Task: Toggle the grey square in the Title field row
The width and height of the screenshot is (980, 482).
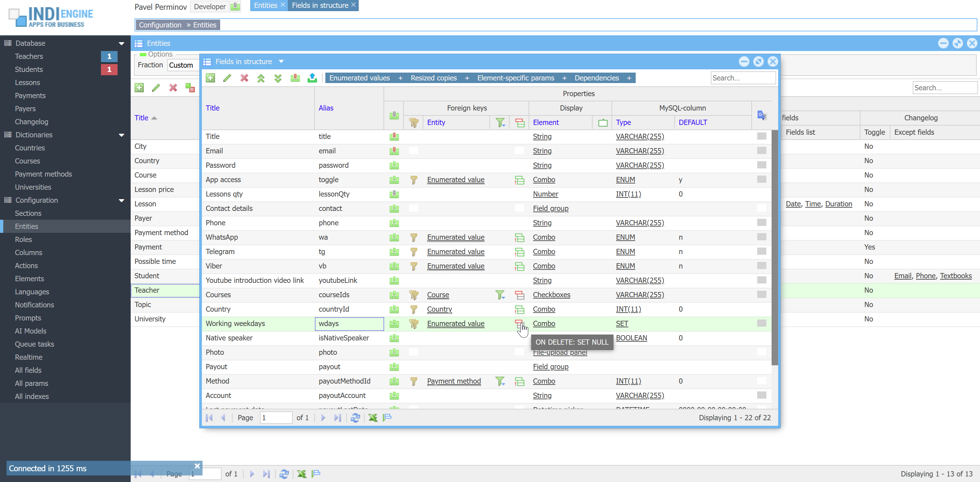Action: [x=761, y=136]
